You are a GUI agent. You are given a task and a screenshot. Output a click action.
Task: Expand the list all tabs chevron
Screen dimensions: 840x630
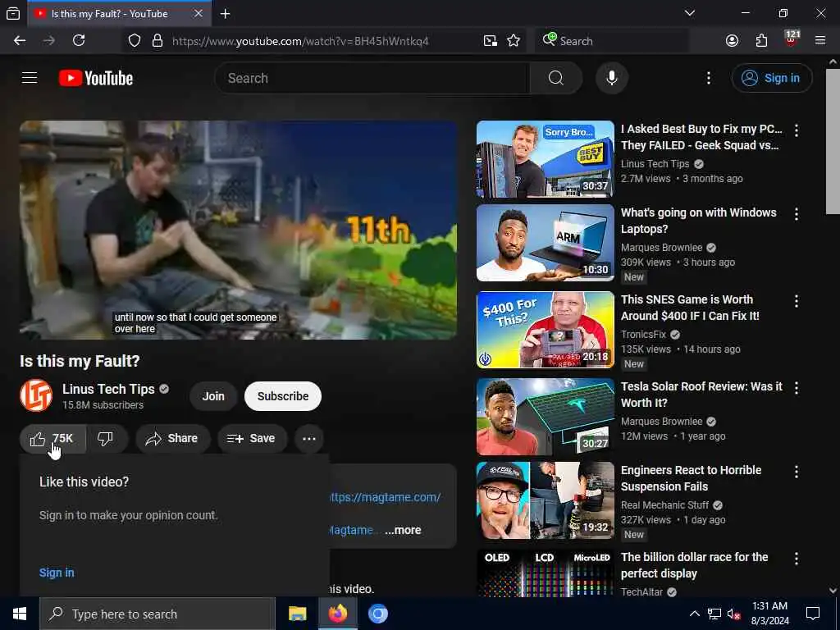pyautogui.click(x=690, y=13)
